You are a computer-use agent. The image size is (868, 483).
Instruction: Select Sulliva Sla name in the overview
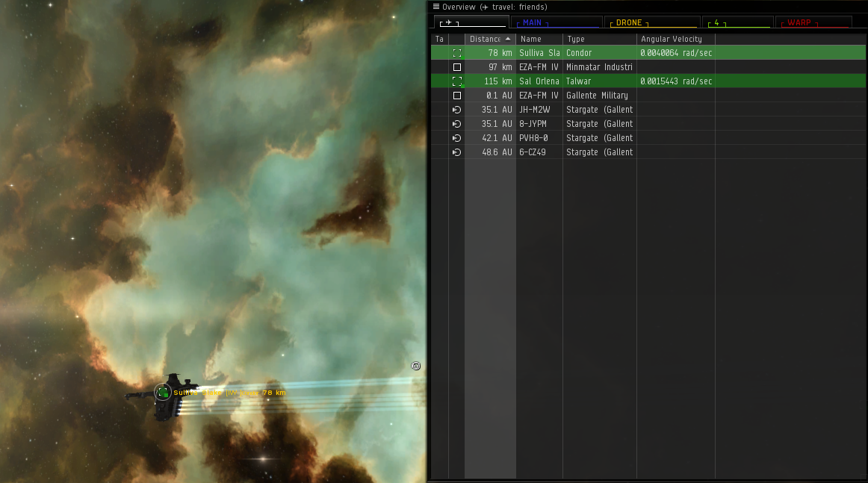pyautogui.click(x=540, y=53)
